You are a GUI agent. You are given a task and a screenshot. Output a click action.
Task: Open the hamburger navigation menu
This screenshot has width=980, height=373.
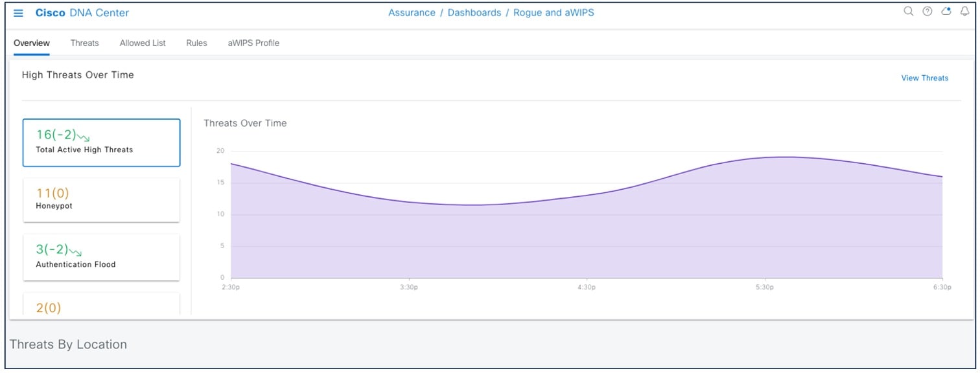coord(18,13)
